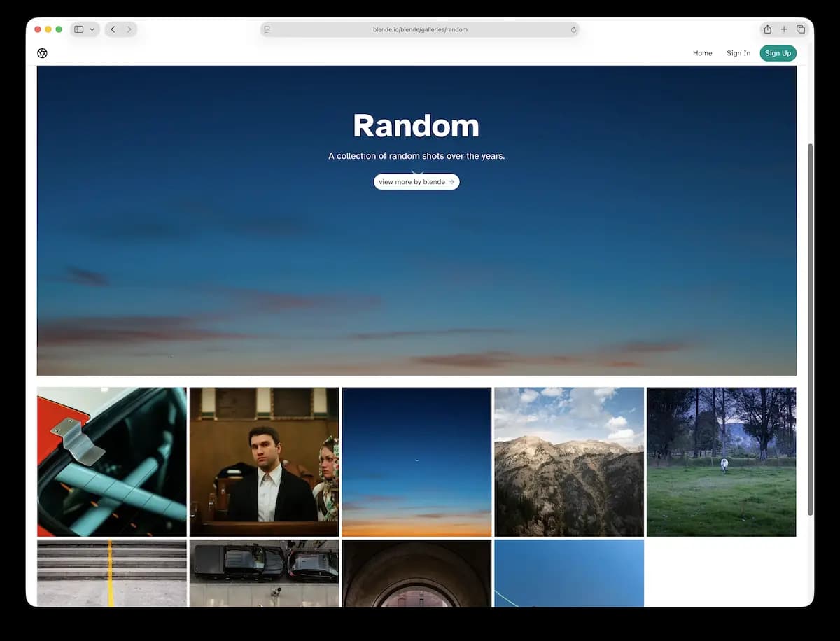Open the Home nav link
Image resolution: width=840 pixels, height=641 pixels.
click(702, 53)
